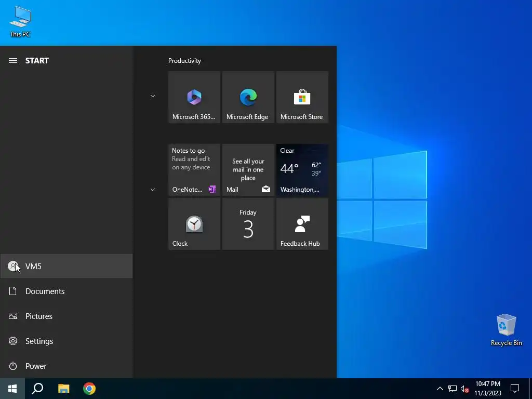Click the muted volume tray icon
This screenshot has width=532, height=399.
pos(464,389)
